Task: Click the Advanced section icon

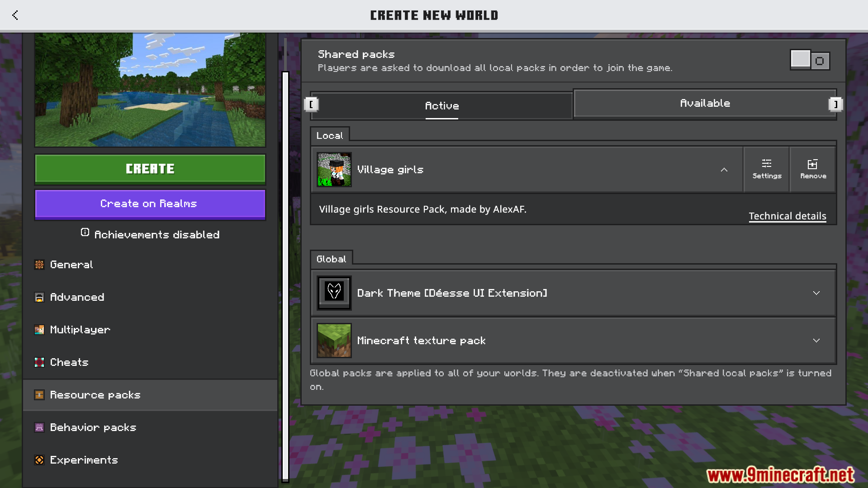Action: [x=39, y=297]
